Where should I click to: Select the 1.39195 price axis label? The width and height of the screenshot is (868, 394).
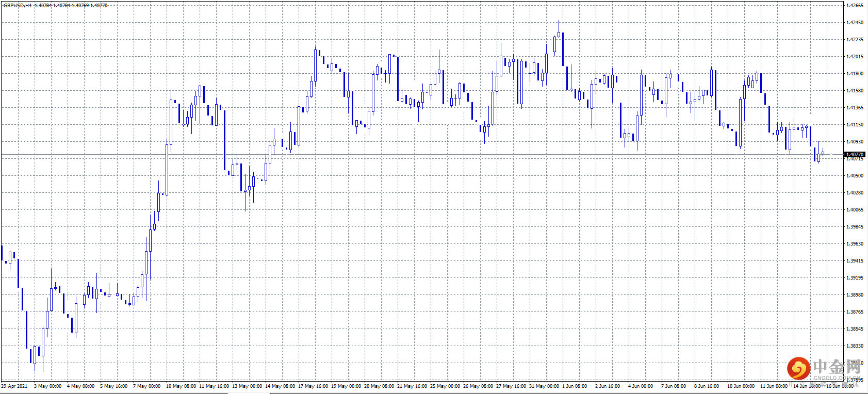pyautogui.click(x=855, y=278)
